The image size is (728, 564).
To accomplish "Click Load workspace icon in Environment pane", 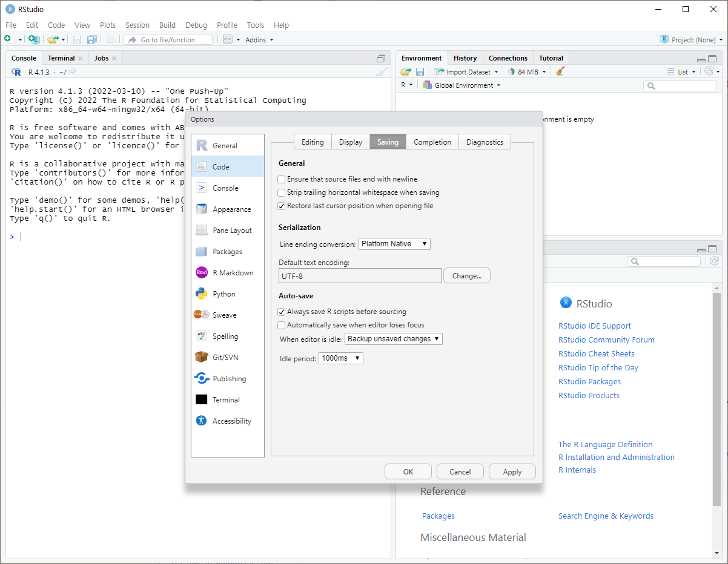I will 405,71.
